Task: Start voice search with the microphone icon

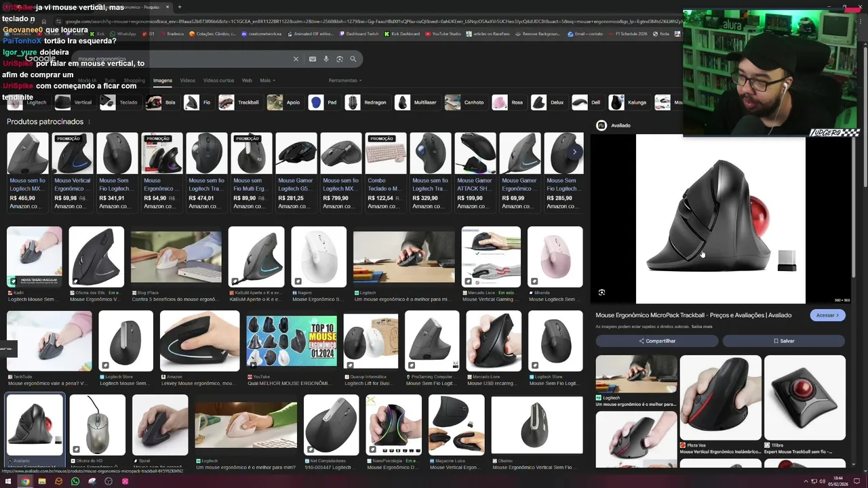Action: tap(326, 59)
